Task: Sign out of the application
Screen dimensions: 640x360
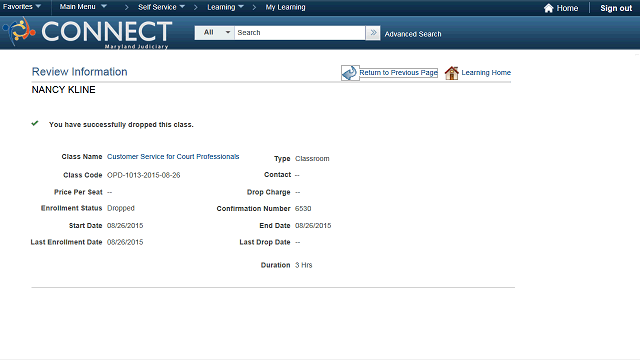Action: point(616,8)
